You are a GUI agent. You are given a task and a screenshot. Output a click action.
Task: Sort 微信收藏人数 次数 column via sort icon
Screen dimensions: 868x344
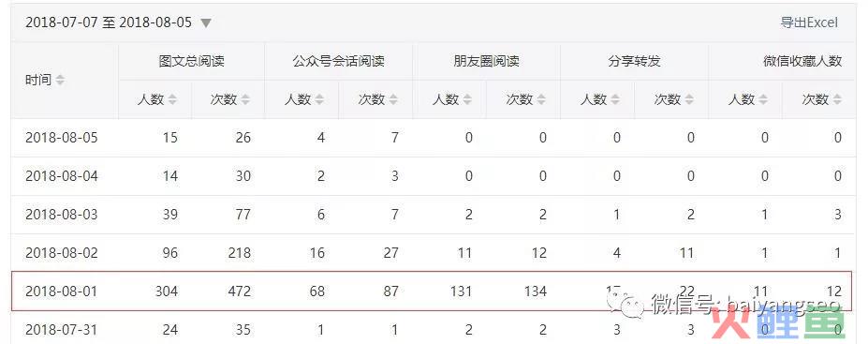coord(837,99)
